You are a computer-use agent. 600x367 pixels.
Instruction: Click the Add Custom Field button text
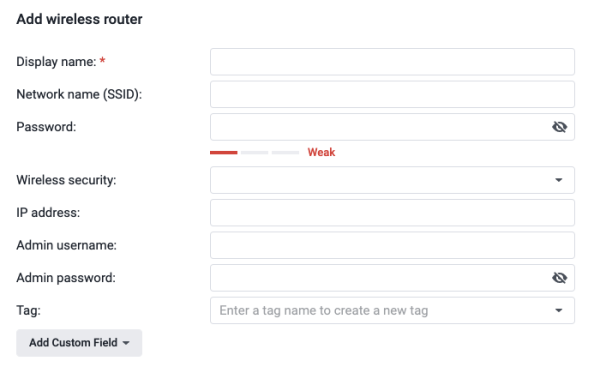73,343
